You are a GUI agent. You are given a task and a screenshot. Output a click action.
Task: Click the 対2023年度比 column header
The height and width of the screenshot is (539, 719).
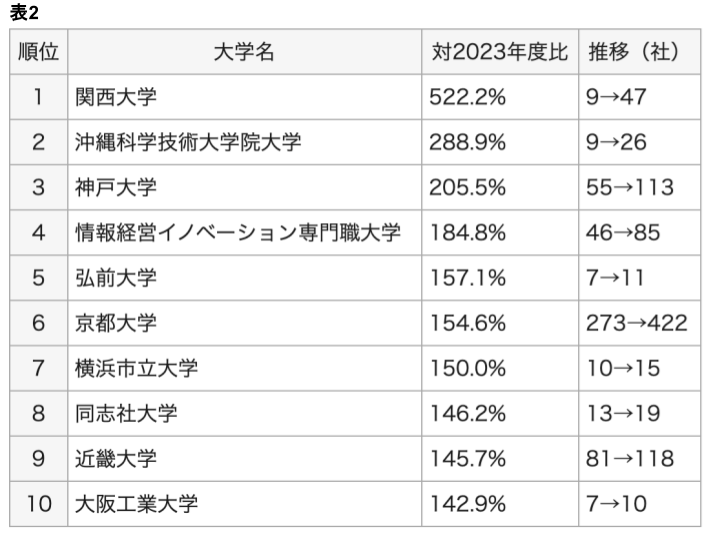(x=498, y=51)
